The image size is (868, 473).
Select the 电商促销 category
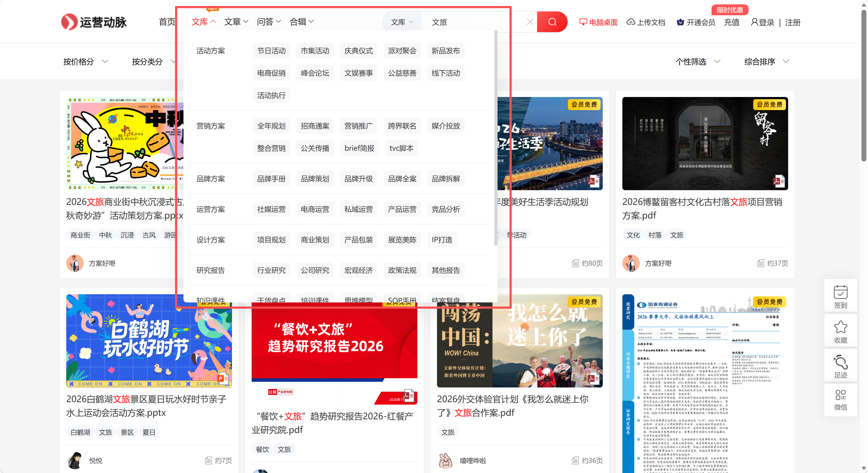tap(271, 73)
